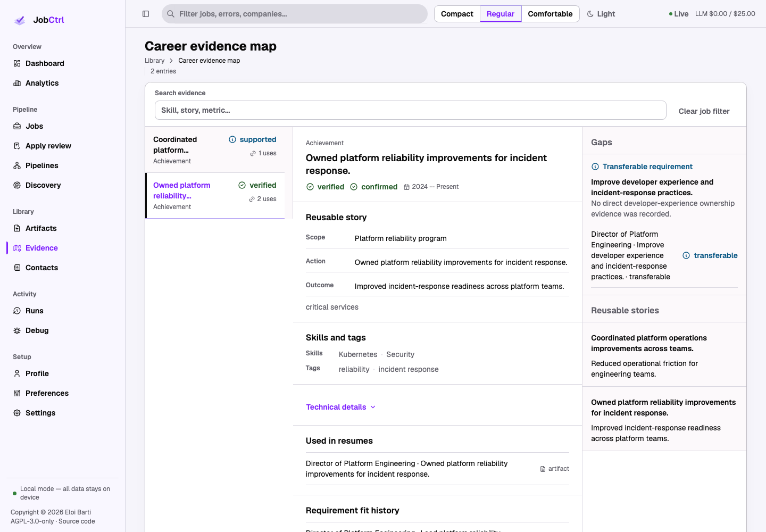Click the Settings gear icon
Viewport: 766px width, 532px height.
pos(17,413)
